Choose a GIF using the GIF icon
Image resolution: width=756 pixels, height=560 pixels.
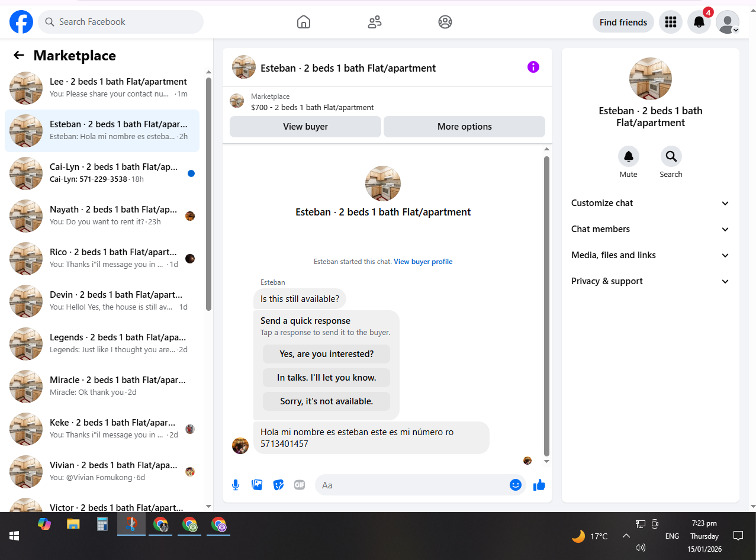[300, 485]
